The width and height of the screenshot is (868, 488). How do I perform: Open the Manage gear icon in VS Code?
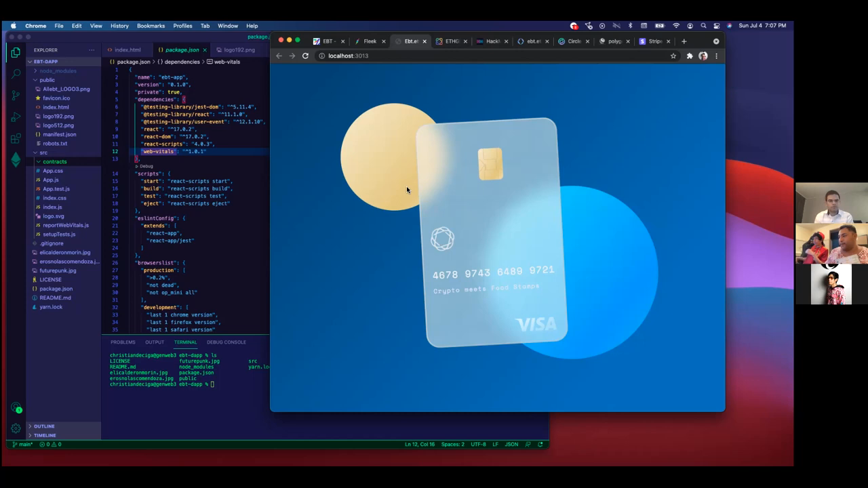pyautogui.click(x=16, y=428)
